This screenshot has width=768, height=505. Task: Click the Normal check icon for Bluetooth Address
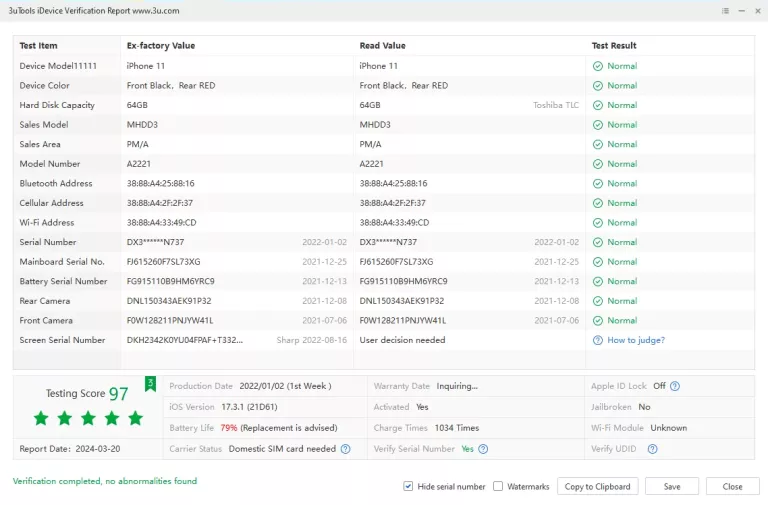[598, 184]
